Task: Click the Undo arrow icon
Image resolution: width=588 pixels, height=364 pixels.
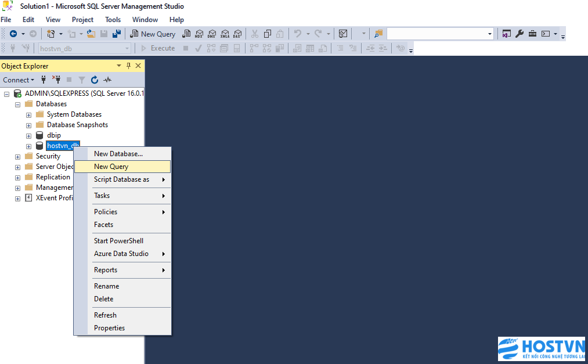Action: 297,34
